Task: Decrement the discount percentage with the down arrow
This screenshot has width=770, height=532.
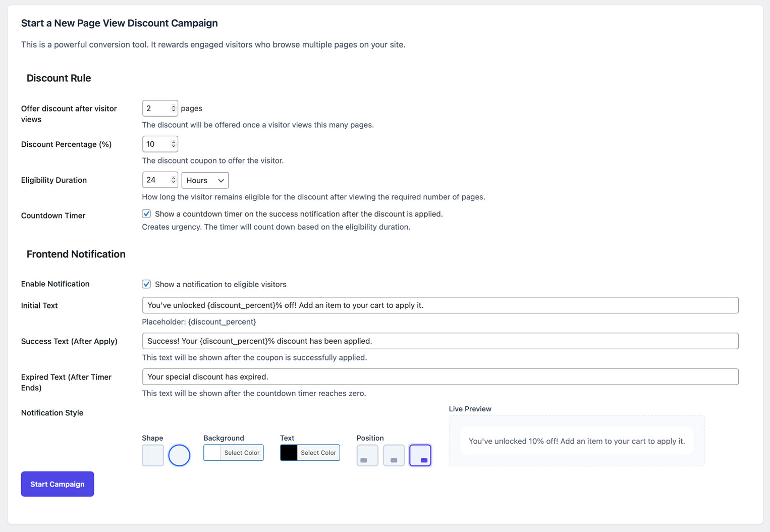Action: coord(174,146)
